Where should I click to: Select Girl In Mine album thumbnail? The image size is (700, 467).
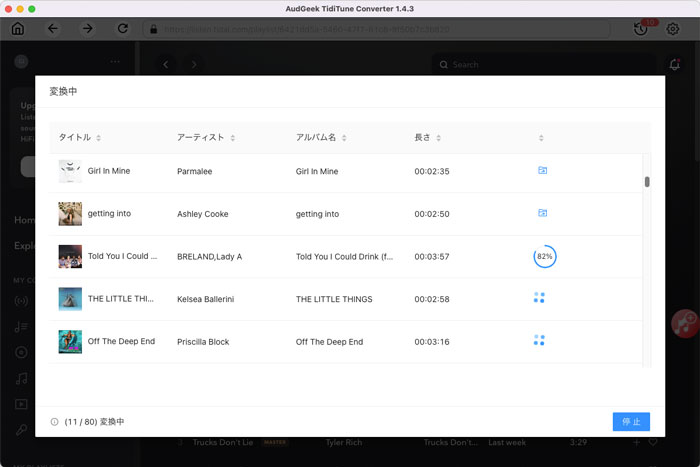[70, 171]
